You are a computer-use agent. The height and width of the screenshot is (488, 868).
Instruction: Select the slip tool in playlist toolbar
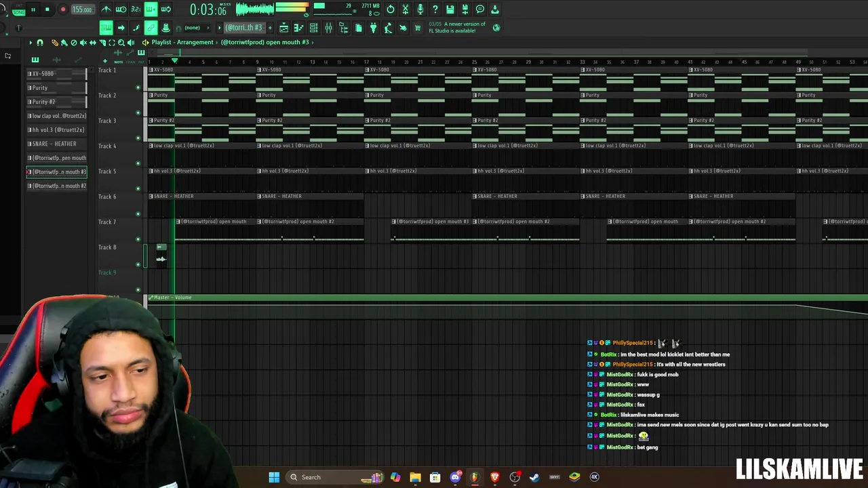(x=93, y=43)
